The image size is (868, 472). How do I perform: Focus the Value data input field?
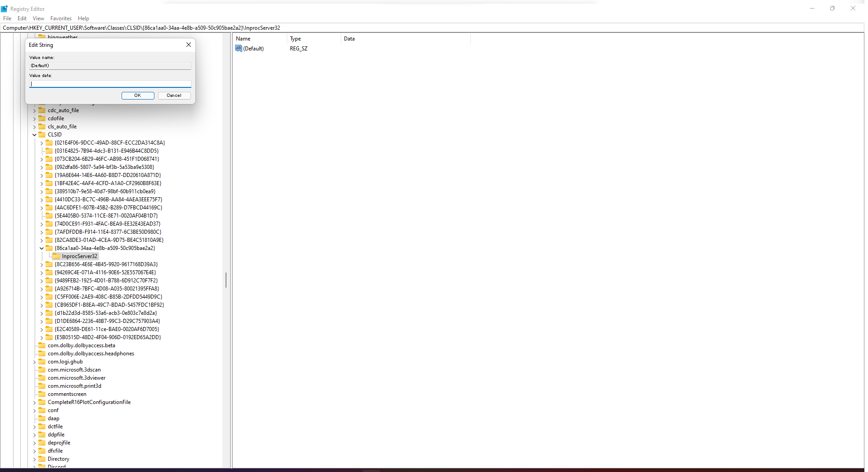(x=110, y=84)
